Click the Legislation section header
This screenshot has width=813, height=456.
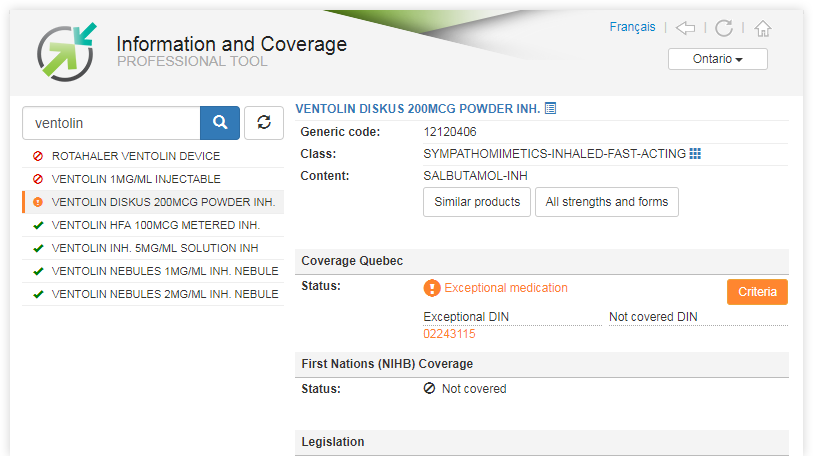[542, 442]
